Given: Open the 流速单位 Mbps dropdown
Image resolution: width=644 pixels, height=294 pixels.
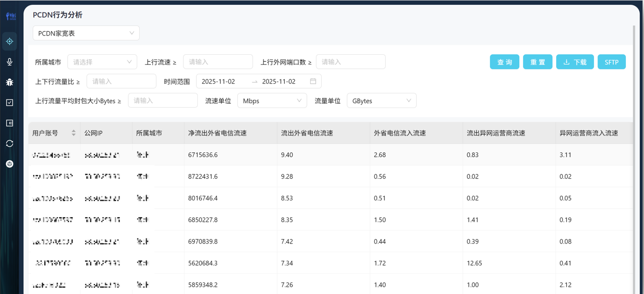Looking at the screenshot, I should (272, 101).
